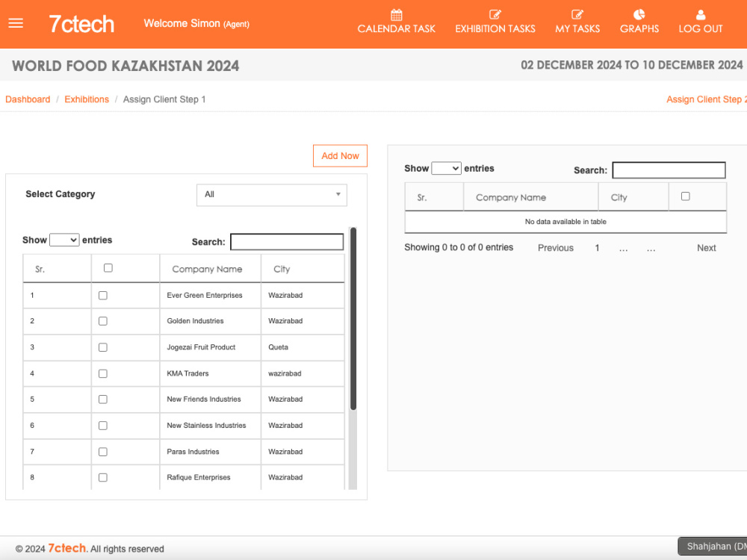Viewport: 747px width, 560px height.
Task: Proceed to Assign Client Step 2 link
Action: [x=707, y=99]
